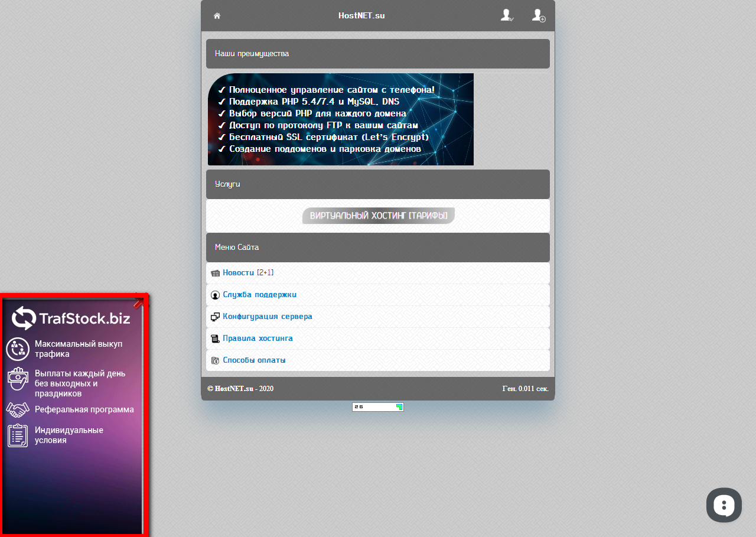Viewport: 756px width, 537px height.
Task: Open Служба поддержки link
Action: [259, 295]
